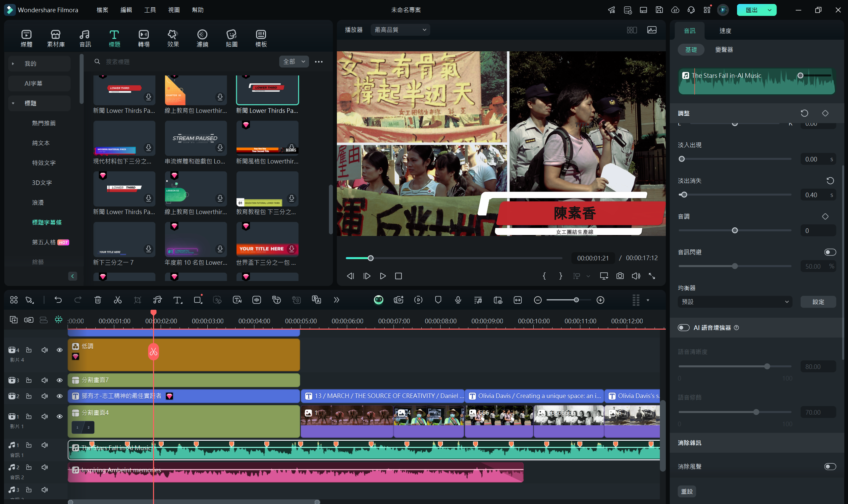Click the reset icon in the 調整 header

tap(804, 113)
